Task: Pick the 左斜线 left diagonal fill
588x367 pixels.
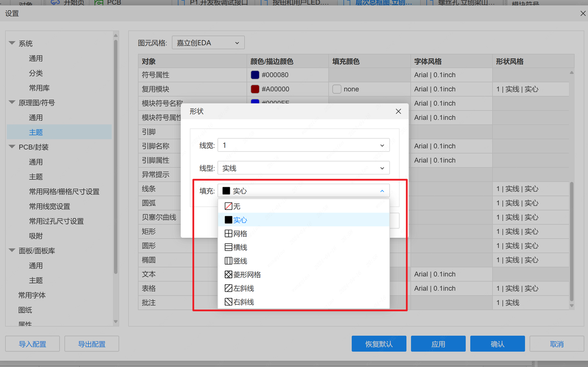Action: (x=304, y=288)
